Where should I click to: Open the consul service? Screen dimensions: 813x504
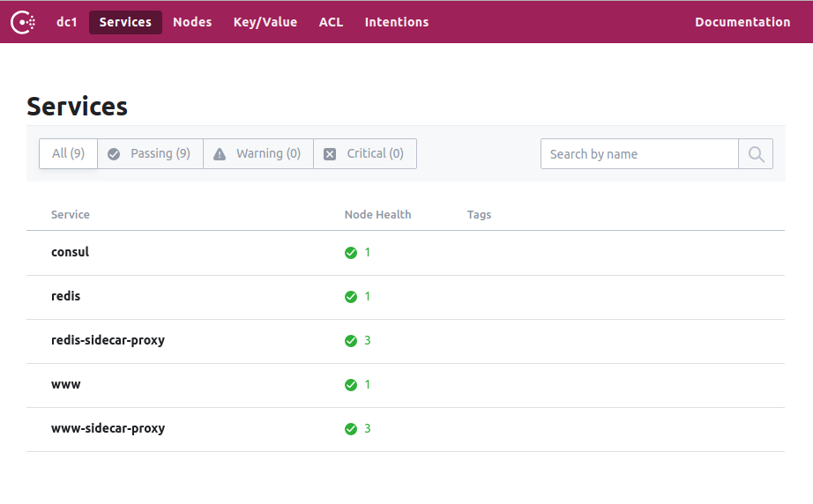[70, 252]
